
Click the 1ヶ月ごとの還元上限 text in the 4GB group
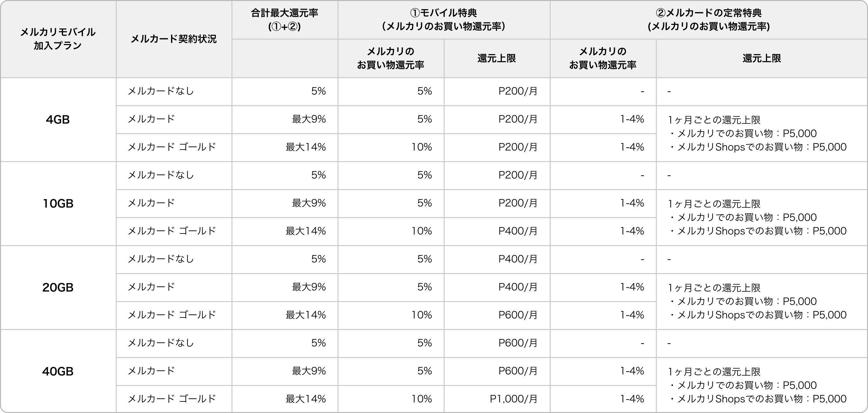pos(714,120)
